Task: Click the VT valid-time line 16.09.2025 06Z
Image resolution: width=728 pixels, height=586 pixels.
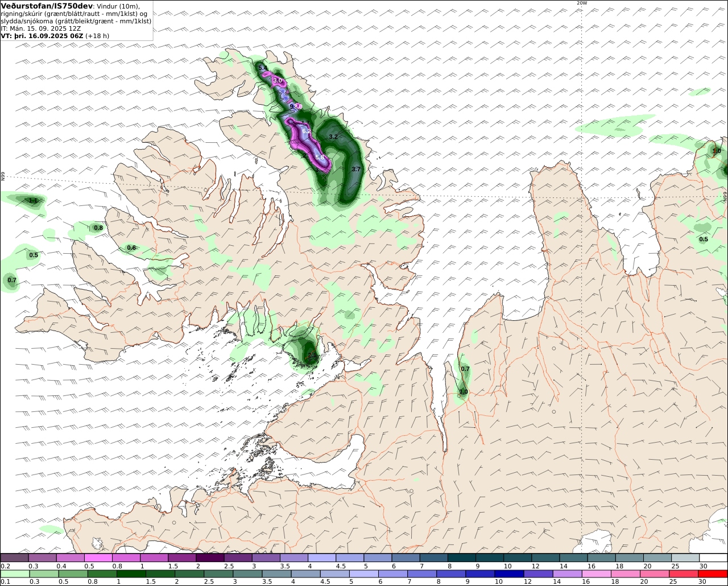Action: pos(55,35)
